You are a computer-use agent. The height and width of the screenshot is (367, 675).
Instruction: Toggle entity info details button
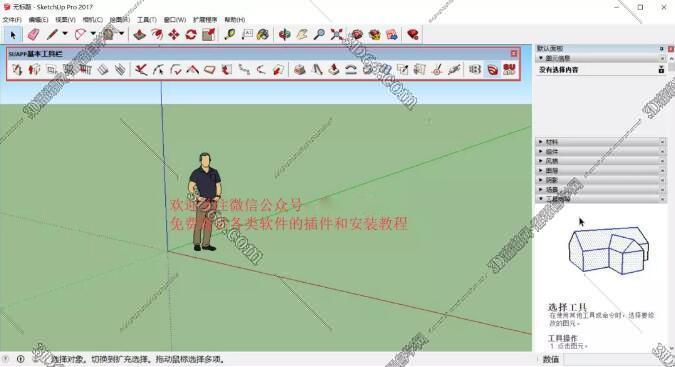click(x=662, y=69)
